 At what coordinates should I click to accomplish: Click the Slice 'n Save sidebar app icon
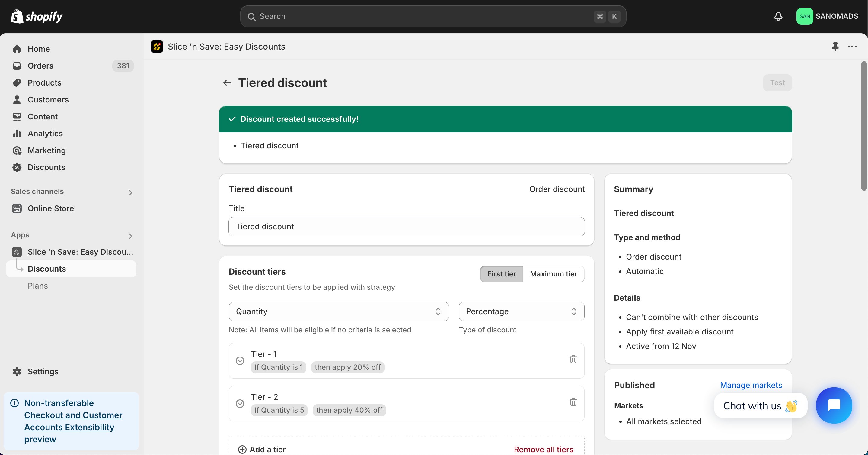(17, 252)
